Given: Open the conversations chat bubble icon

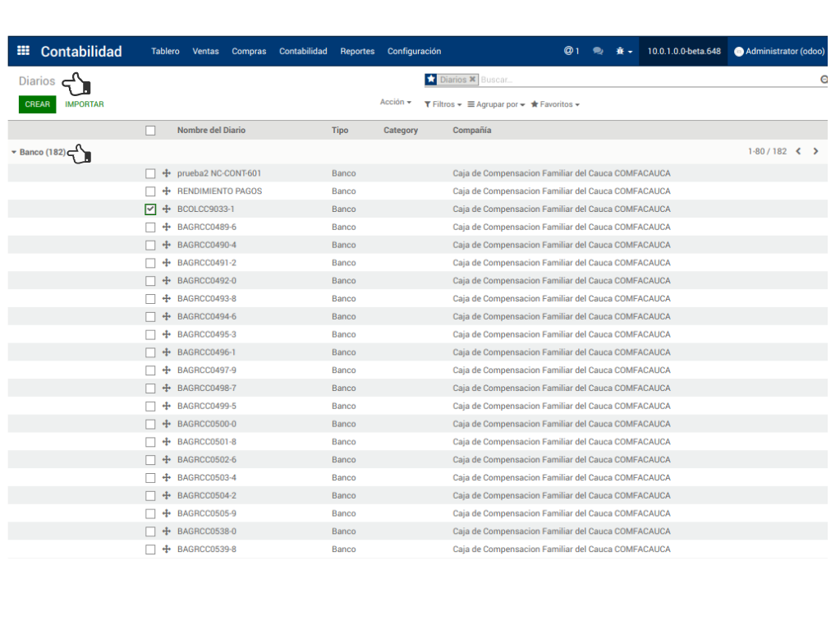Looking at the screenshot, I should click(x=598, y=51).
